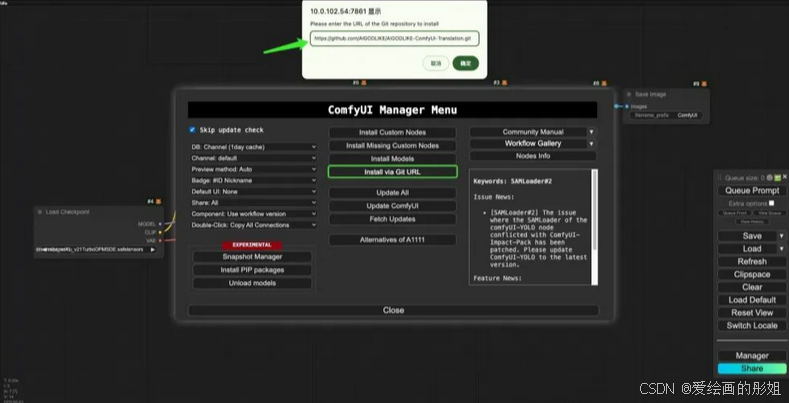The height and width of the screenshot is (403, 789).
Task: Click Load Default
Action: (752, 300)
